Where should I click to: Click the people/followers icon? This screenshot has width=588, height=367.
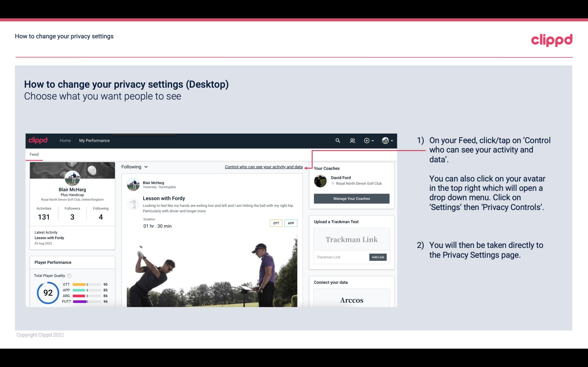point(352,140)
